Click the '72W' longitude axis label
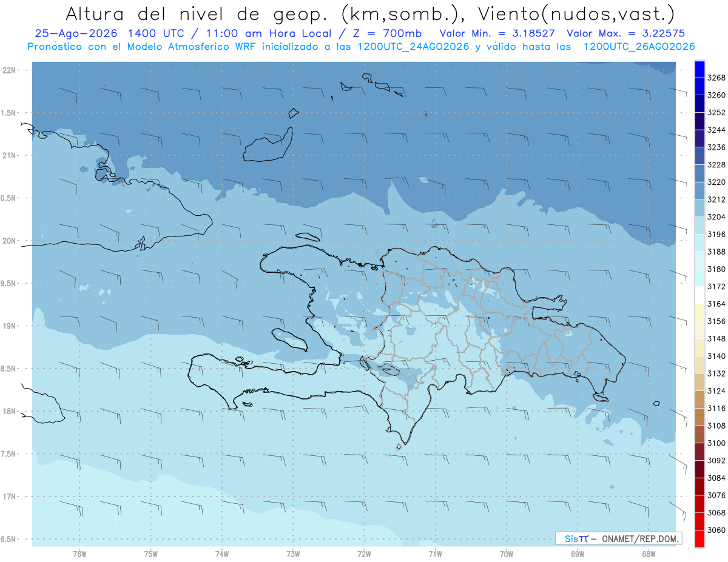Screen dimensions: 728x562 (364, 554)
